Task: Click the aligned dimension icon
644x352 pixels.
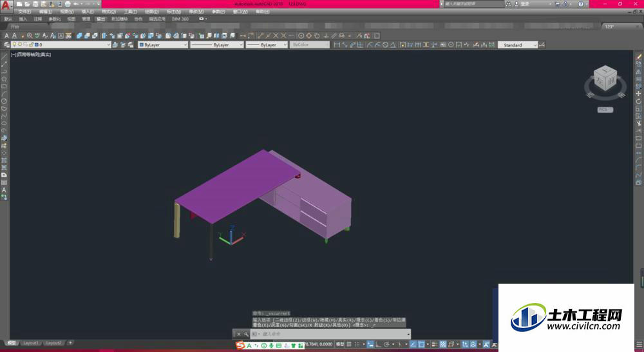Action: coord(345,45)
